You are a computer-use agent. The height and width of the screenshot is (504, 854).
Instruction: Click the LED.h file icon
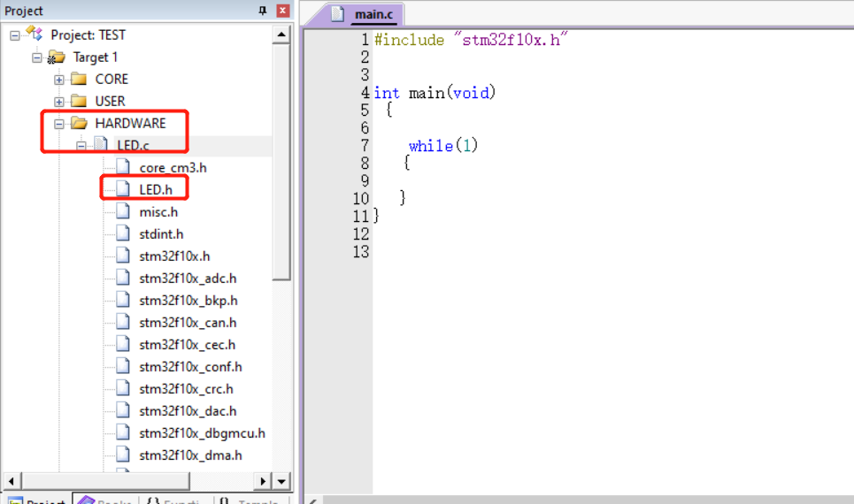(123, 189)
